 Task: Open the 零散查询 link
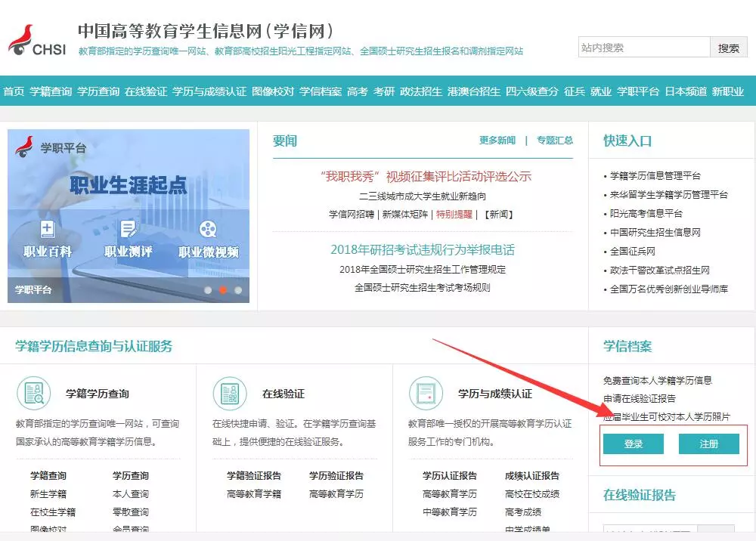(x=131, y=512)
